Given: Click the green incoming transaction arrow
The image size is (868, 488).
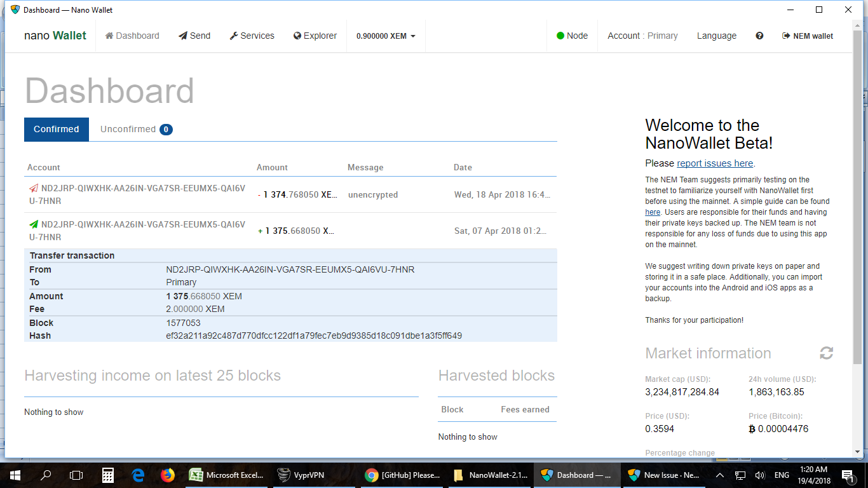Looking at the screenshot, I should 32,224.
